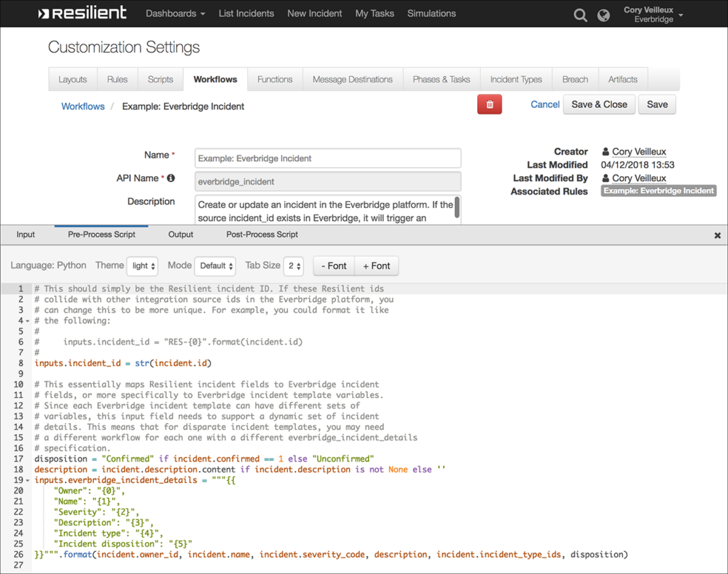Viewport: 728px width, 574px height.
Task: Delete workflow with red trash button
Action: pos(489,104)
